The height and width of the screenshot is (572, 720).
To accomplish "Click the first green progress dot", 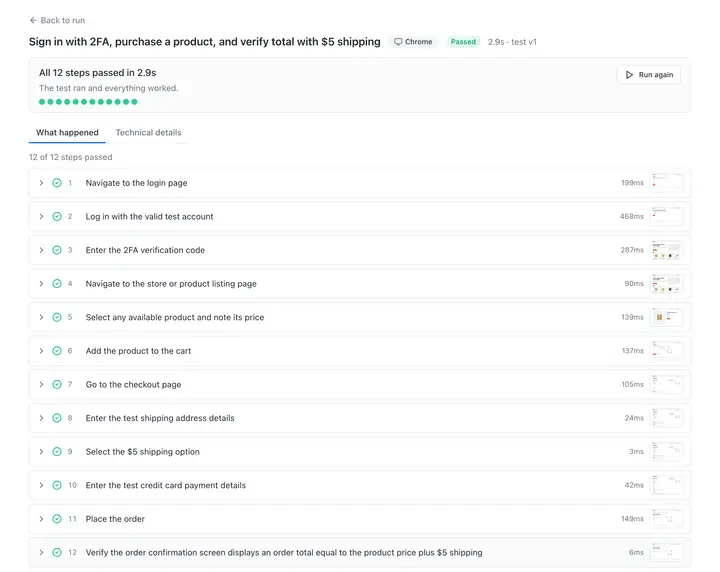I will point(42,102).
